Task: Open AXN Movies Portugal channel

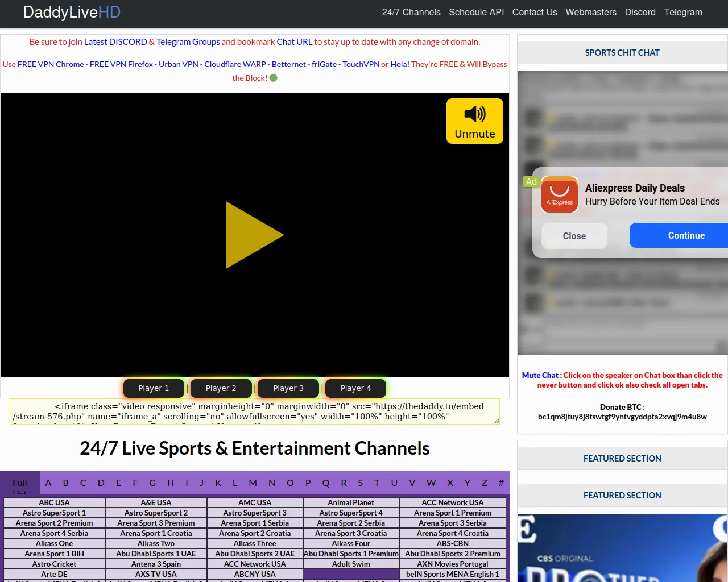Action: [x=453, y=564]
